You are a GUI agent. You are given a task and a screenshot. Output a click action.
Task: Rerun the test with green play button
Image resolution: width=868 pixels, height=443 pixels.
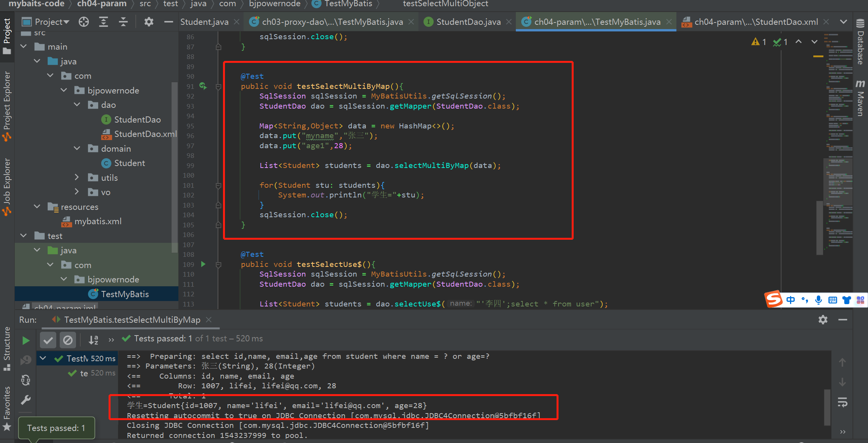click(26, 341)
